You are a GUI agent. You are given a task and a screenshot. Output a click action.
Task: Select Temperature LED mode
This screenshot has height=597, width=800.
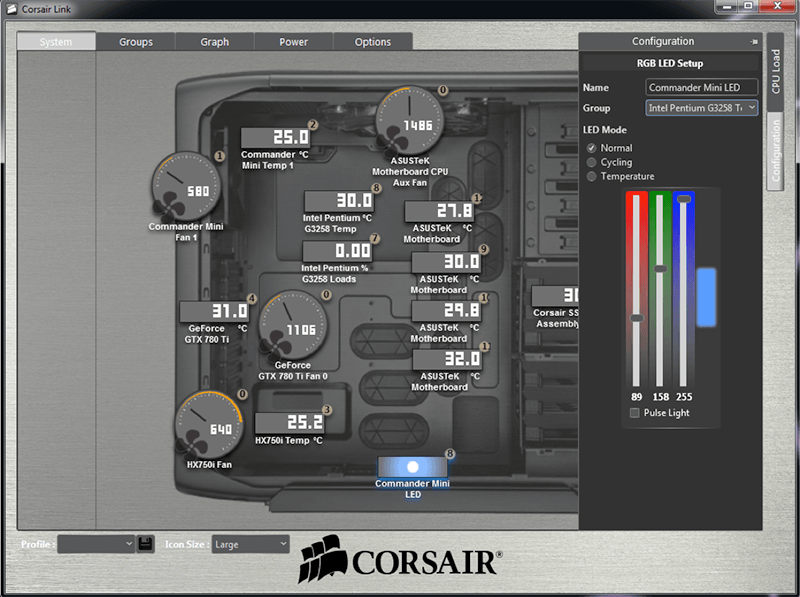pos(591,177)
